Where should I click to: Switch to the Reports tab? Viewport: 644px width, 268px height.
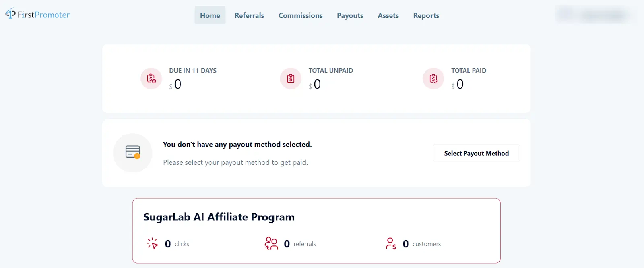[426, 15]
